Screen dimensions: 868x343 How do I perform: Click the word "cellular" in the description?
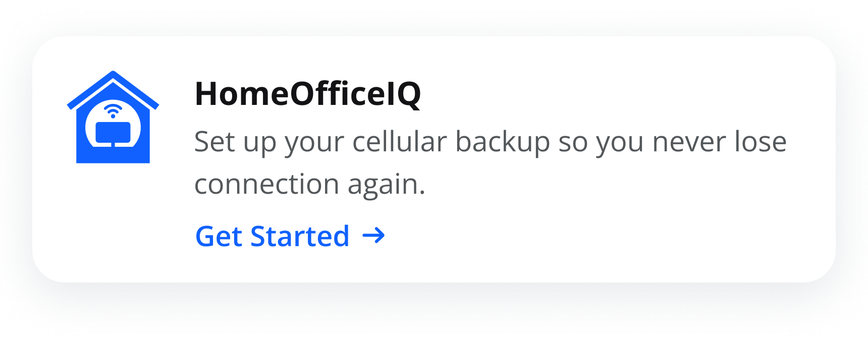(399, 142)
